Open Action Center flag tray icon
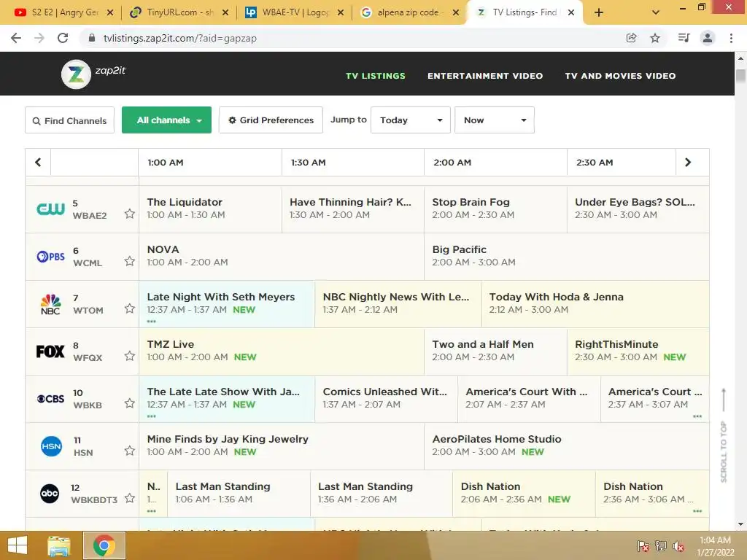747x560 pixels. 643,546
